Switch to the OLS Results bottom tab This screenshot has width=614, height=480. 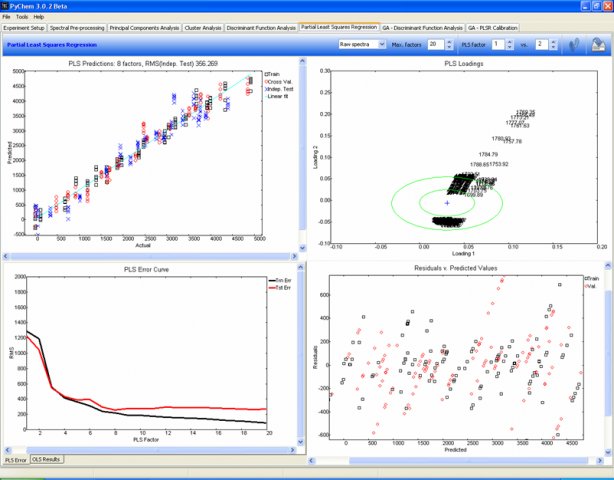point(46,459)
